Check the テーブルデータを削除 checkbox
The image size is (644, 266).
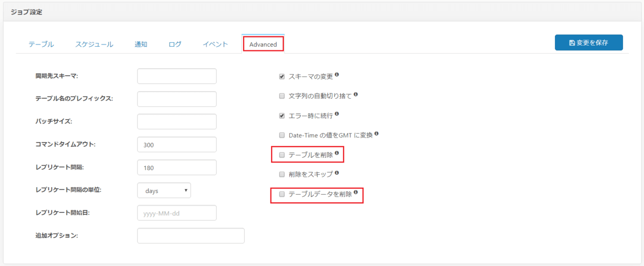[282, 194]
